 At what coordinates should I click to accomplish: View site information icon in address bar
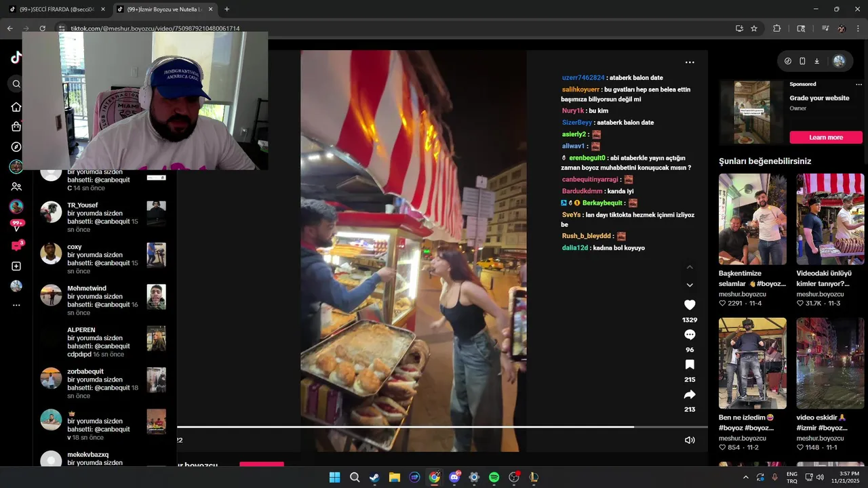[x=62, y=28]
